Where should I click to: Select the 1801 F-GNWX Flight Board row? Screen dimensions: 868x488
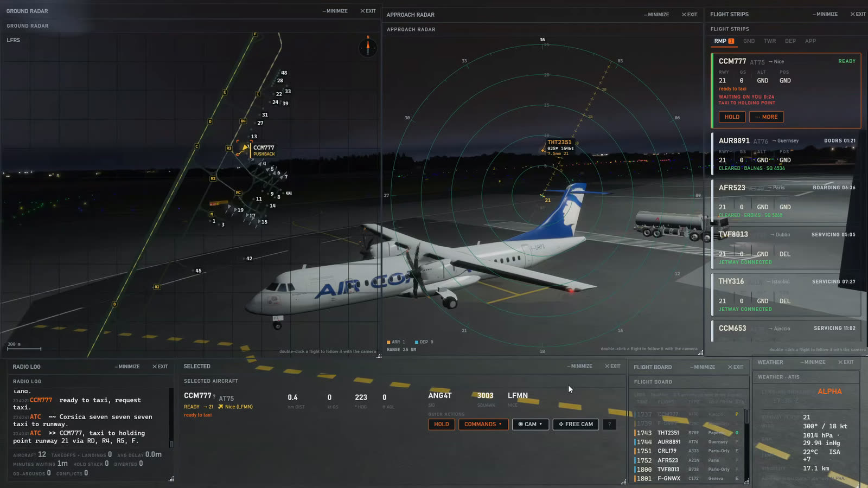(x=687, y=479)
